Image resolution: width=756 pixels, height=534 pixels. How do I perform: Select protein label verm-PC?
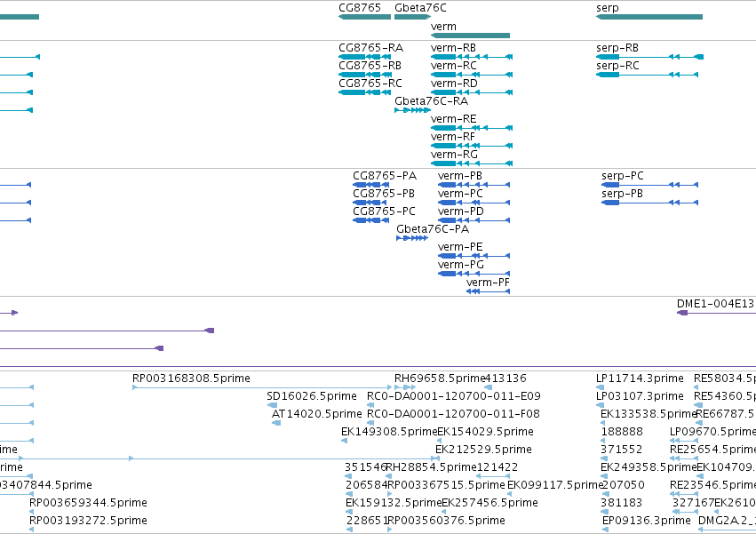[460, 194]
